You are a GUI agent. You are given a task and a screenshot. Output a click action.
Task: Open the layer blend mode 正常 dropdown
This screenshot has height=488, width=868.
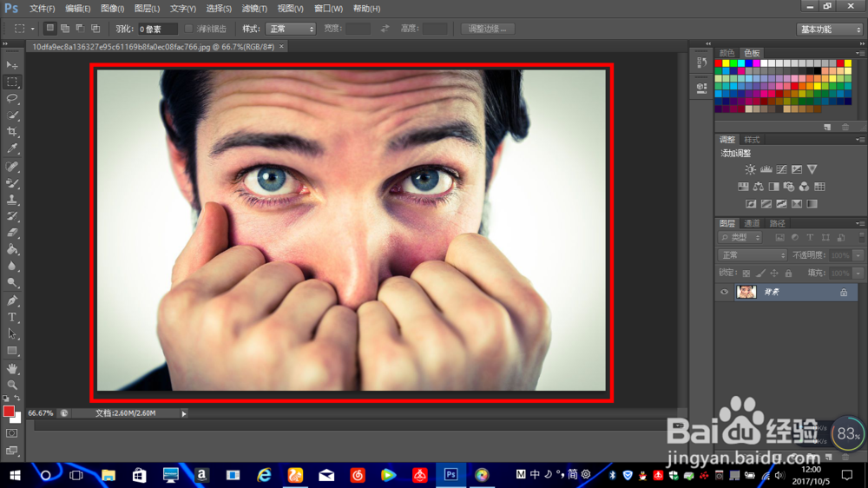(x=753, y=255)
